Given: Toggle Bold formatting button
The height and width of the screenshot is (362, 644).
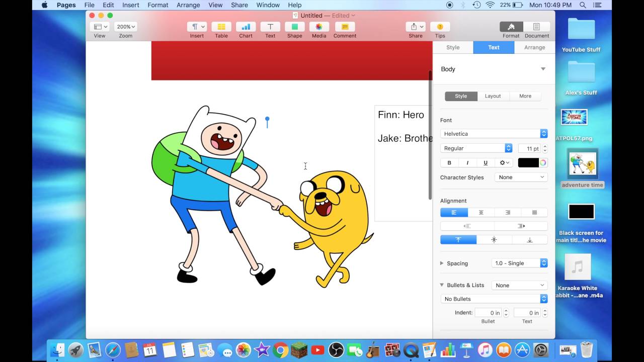Looking at the screenshot, I should click(x=449, y=163).
